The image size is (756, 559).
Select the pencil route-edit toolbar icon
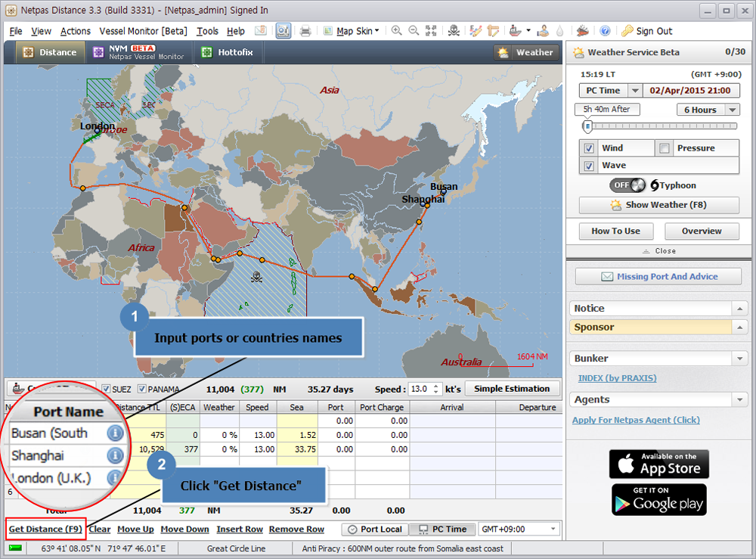click(x=475, y=30)
